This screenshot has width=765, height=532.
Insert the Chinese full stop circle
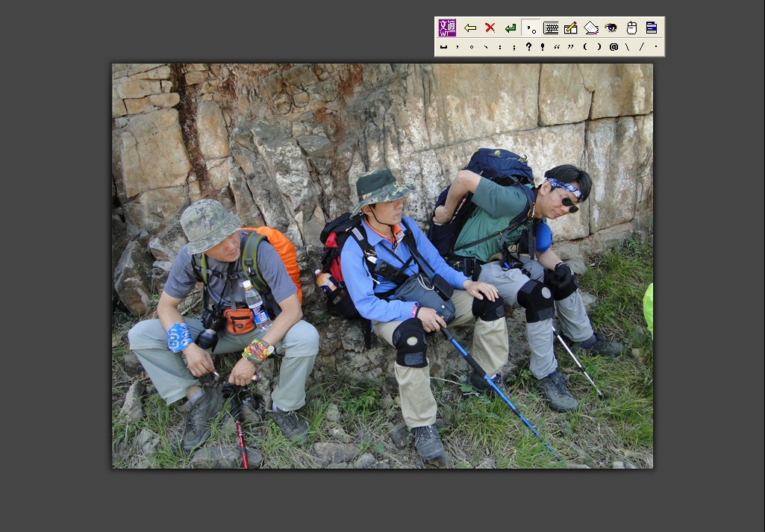471,47
